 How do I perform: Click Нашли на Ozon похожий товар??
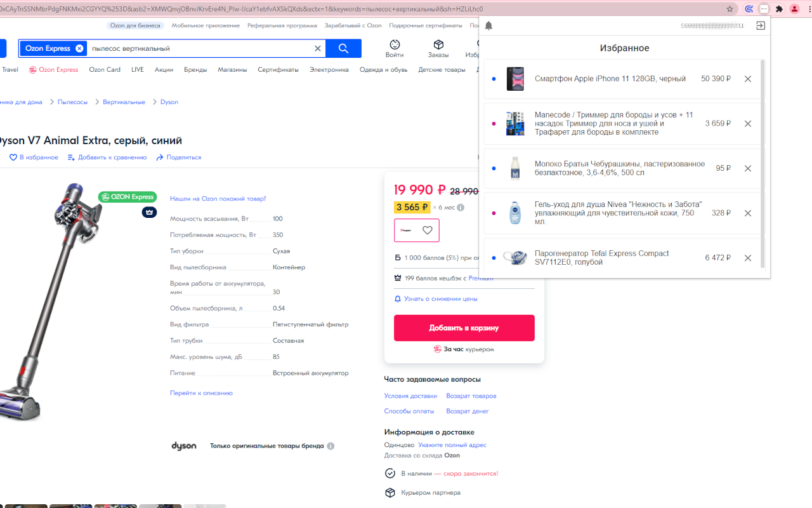click(x=218, y=199)
